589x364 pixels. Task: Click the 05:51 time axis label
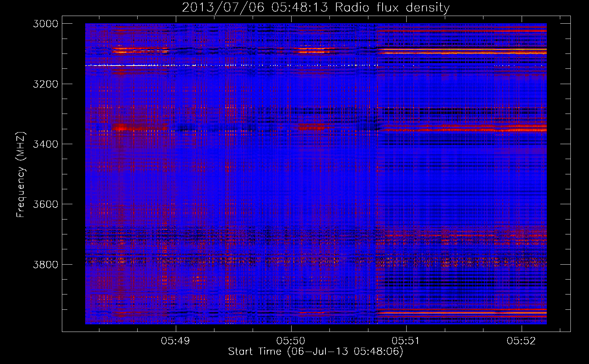click(x=406, y=341)
